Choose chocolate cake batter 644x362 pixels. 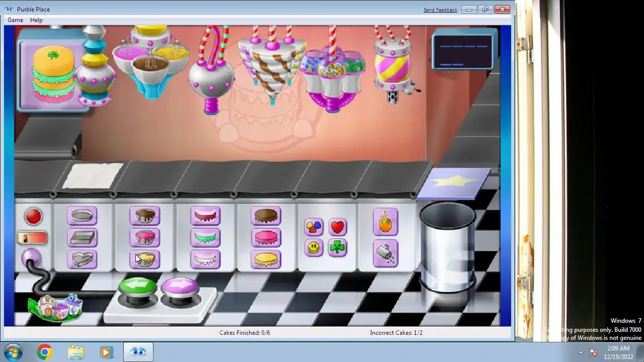(145, 216)
